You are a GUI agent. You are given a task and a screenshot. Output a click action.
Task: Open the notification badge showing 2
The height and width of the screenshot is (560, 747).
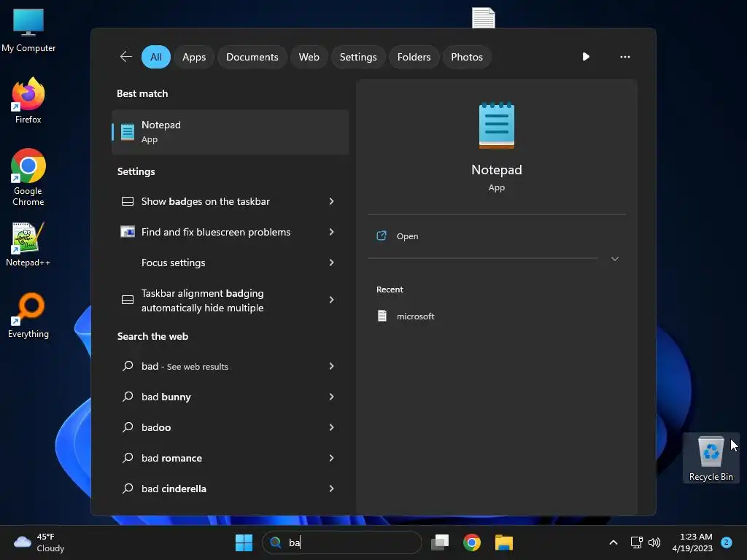tap(727, 542)
